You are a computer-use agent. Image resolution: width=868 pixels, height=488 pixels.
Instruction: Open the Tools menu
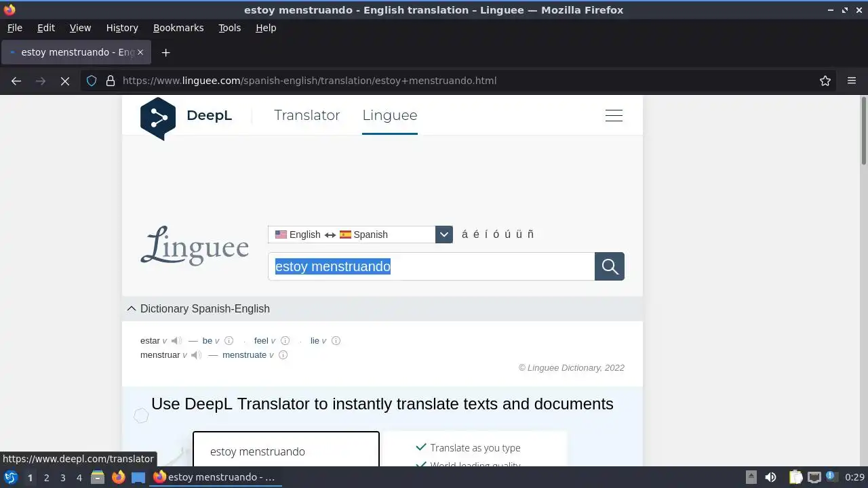tap(230, 28)
